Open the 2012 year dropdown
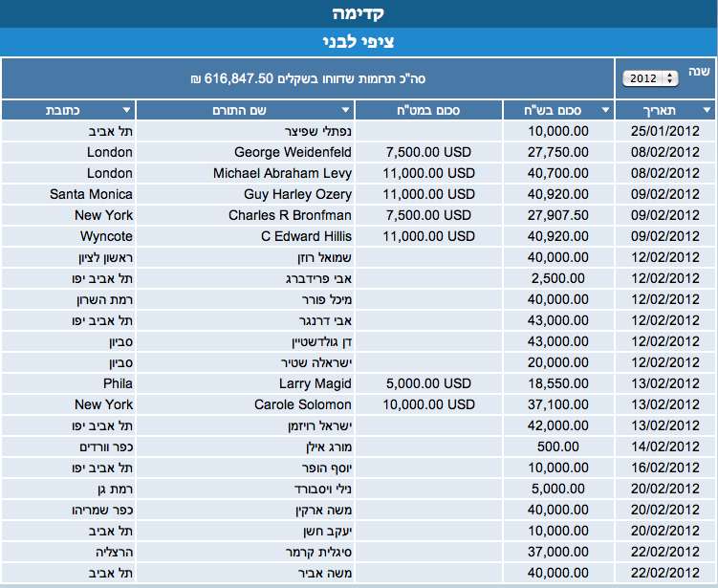The height and width of the screenshot is (588, 718). tap(650, 78)
